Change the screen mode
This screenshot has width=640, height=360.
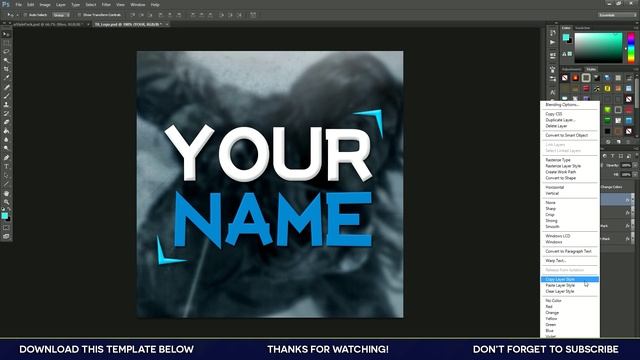click(x=6, y=236)
